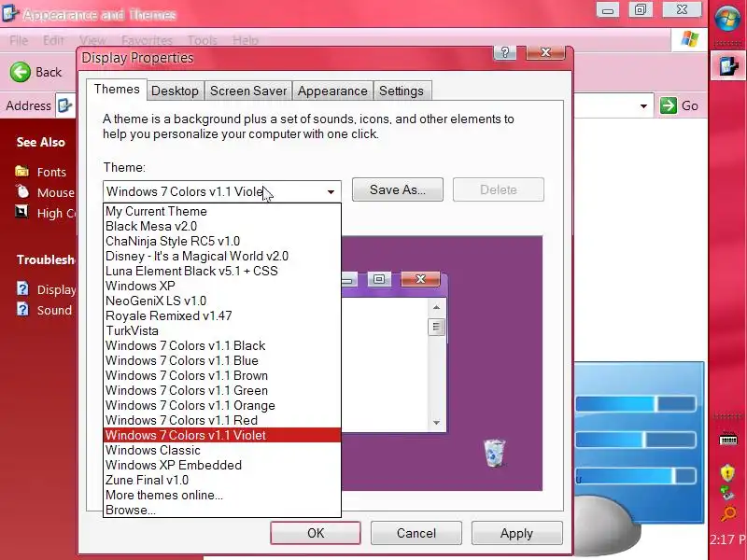Choose Windows 7 Colors v1.1 Black
Screen dimensions: 747x560
coord(222,345)
